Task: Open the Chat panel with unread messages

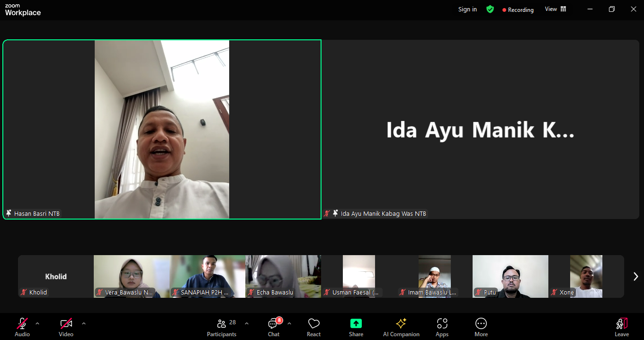Action: (x=273, y=327)
